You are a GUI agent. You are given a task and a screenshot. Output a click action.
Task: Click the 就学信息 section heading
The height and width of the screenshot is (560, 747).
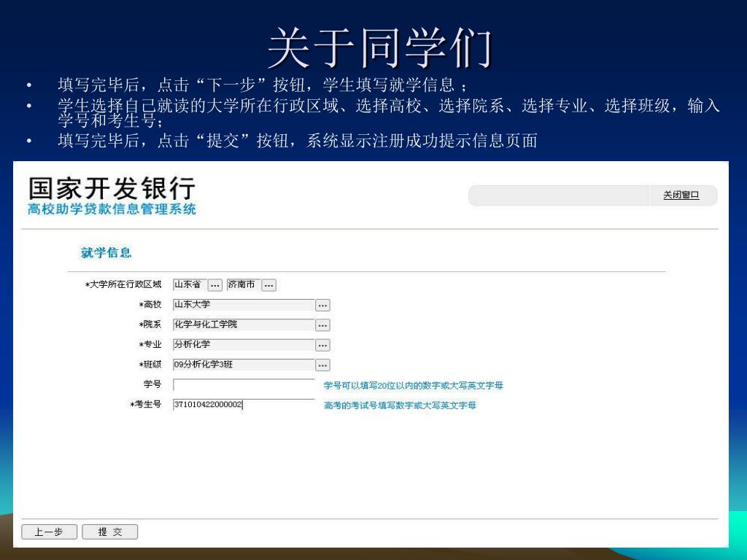(106, 252)
